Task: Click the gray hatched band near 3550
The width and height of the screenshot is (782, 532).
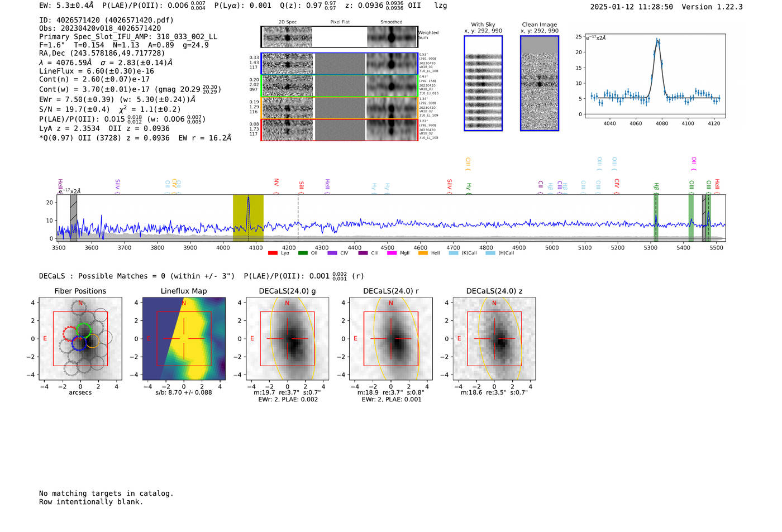Action: coord(73,218)
